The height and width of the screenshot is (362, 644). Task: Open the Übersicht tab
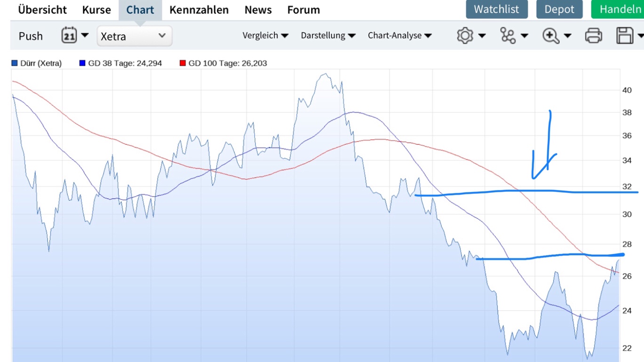[x=42, y=9]
